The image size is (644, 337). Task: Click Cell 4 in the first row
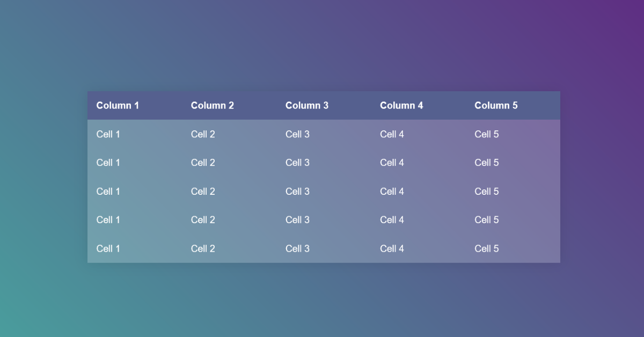pyautogui.click(x=392, y=134)
